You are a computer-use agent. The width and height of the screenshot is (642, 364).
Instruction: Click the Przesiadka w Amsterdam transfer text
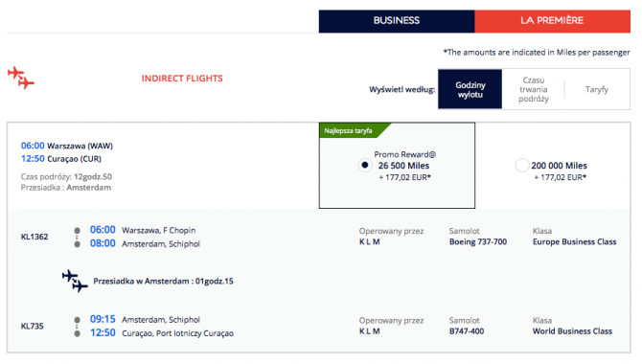point(163,281)
